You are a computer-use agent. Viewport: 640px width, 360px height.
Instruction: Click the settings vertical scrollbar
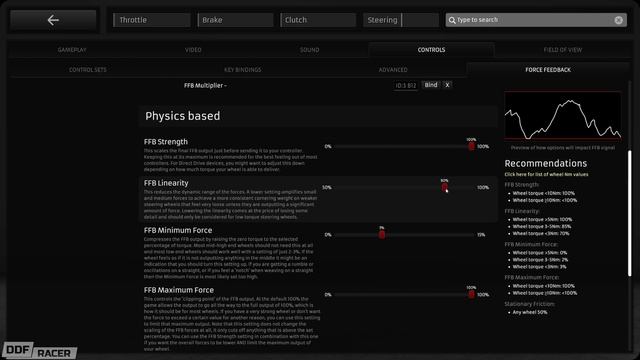(629, 213)
